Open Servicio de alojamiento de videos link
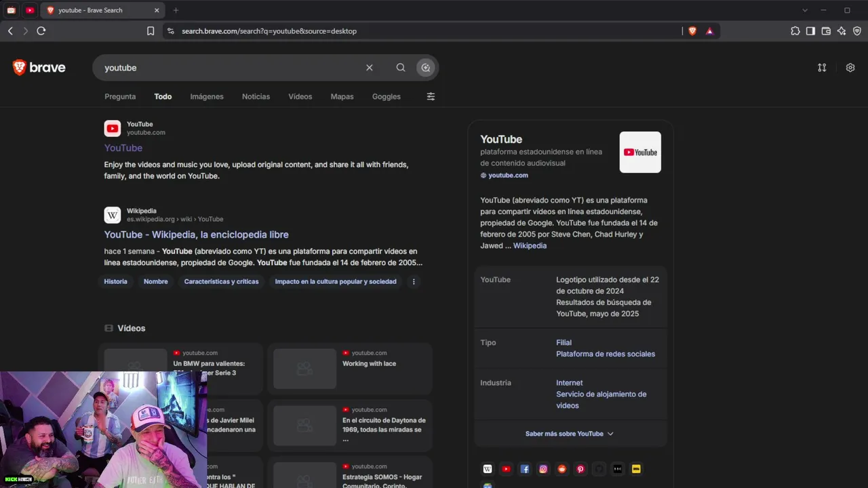Viewport: 868px width, 488px height. (601, 400)
